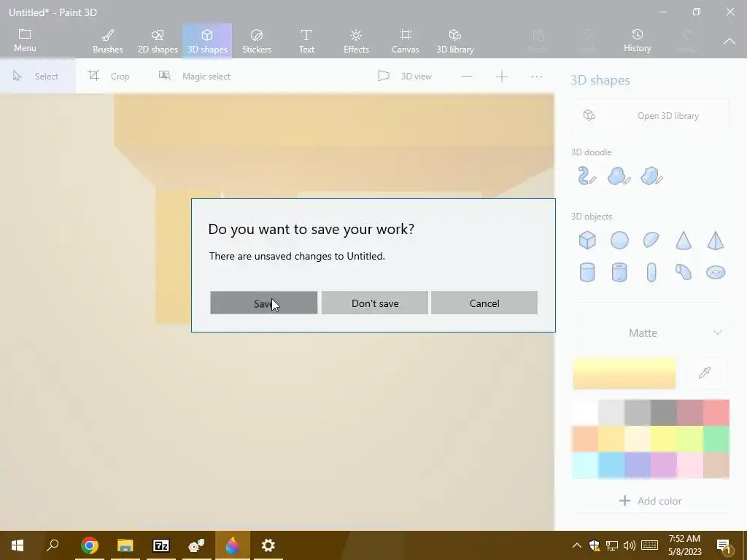Select the white color swatch
The width and height of the screenshot is (747, 560).
(585, 413)
